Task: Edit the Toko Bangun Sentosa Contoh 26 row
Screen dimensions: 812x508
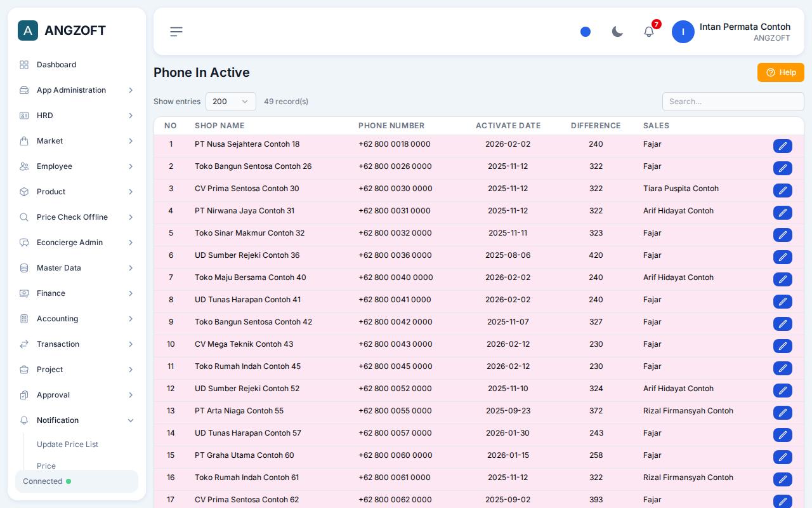Action: point(783,168)
